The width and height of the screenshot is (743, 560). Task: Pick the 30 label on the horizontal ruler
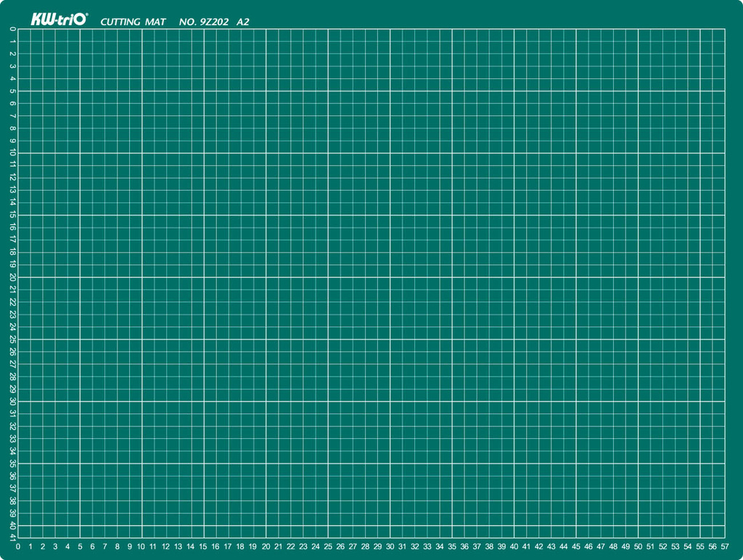pos(390,546)
